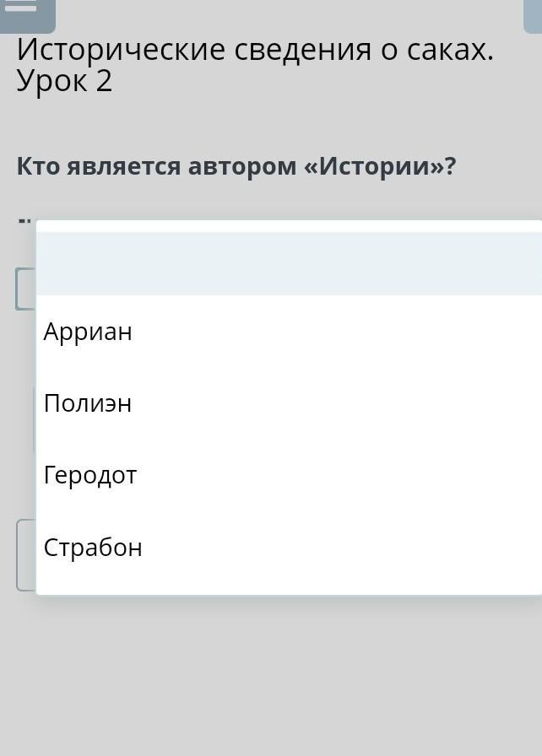Pick Страбон in the answer list
Image resolution: width=542 pixels, height=756 pixels.
tap(93, 548)
